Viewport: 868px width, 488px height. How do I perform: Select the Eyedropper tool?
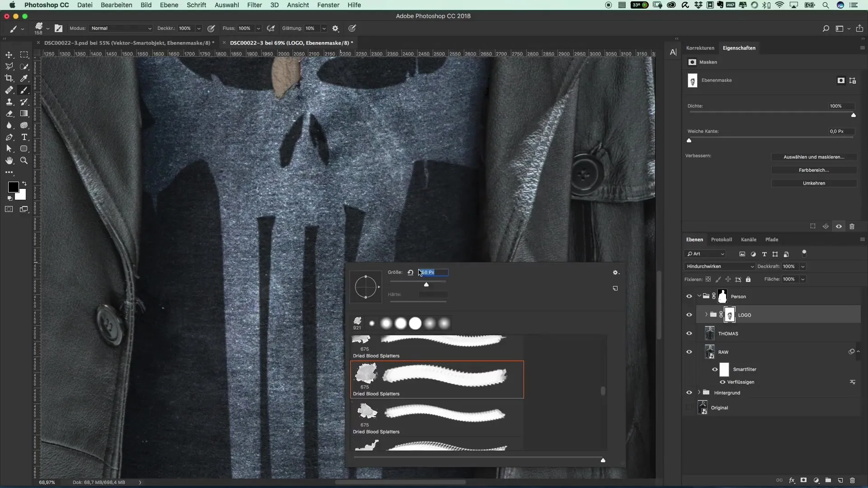tap(24, 78)
